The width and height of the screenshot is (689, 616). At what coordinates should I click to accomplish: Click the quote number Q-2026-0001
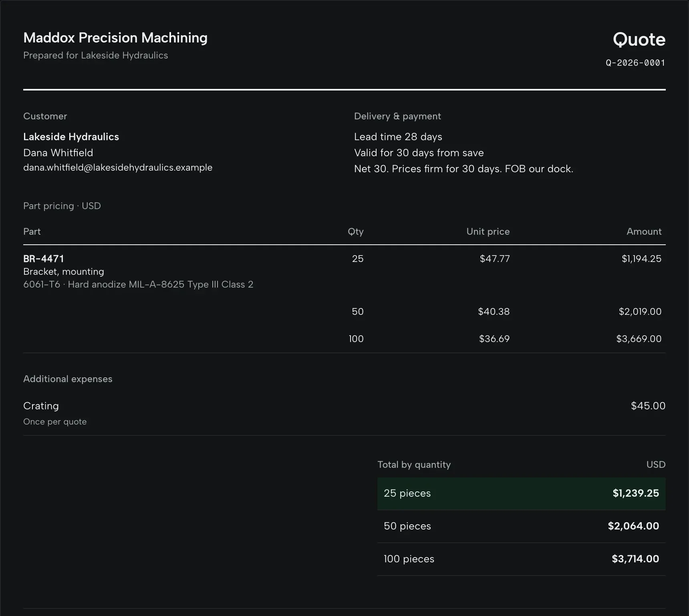[x=635, y=63]
